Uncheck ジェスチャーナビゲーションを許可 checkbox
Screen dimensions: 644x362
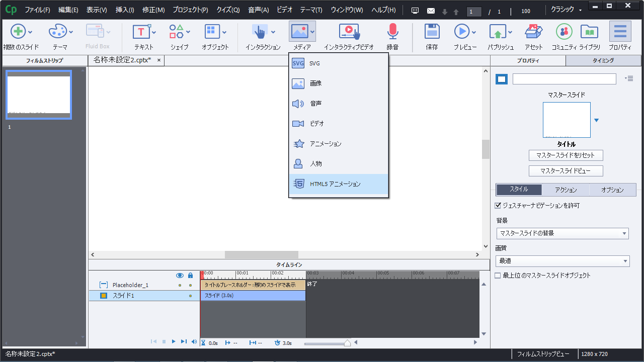tap(498, 206)
